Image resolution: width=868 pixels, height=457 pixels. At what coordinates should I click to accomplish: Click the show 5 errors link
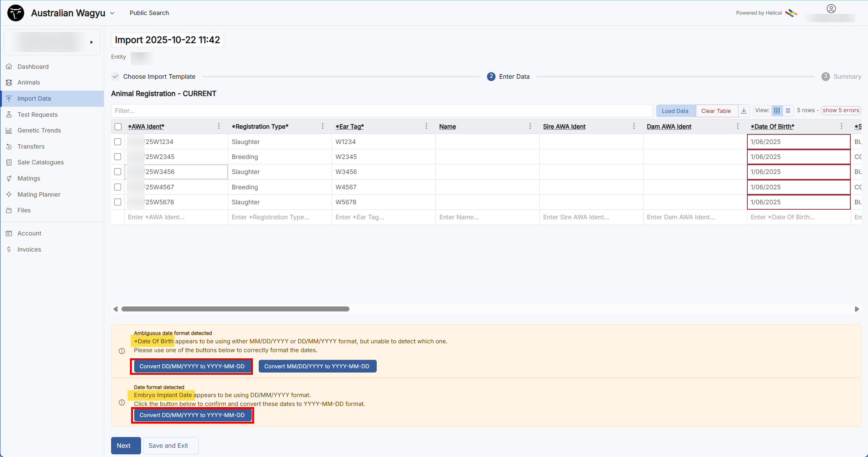[x=841, y=110]
